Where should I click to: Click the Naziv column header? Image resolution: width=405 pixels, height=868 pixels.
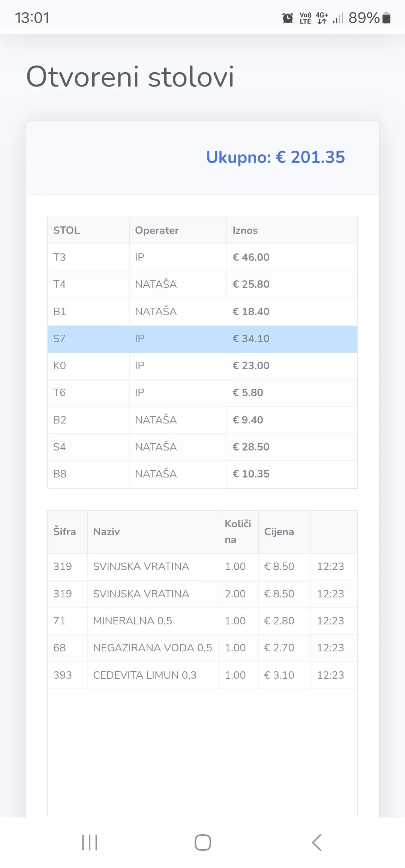pos(106,532)
